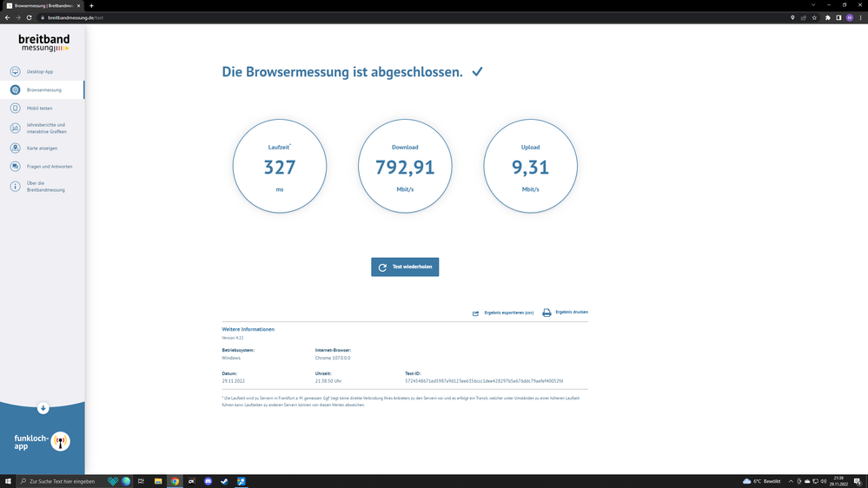
Task: Open Jahresberichte und interaktive Grafiken
Action: [x=47, y=129]
